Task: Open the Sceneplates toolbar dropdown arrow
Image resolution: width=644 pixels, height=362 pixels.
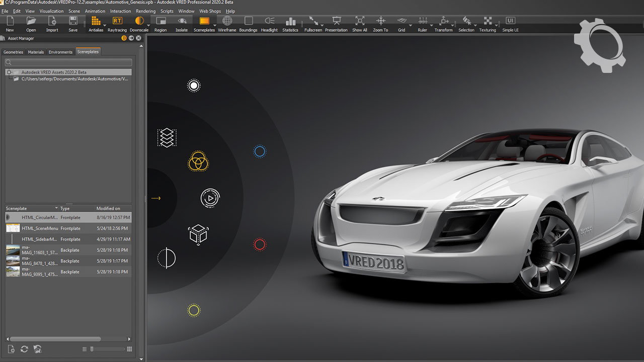Action: pyautogui.click(x=215, y=25)
